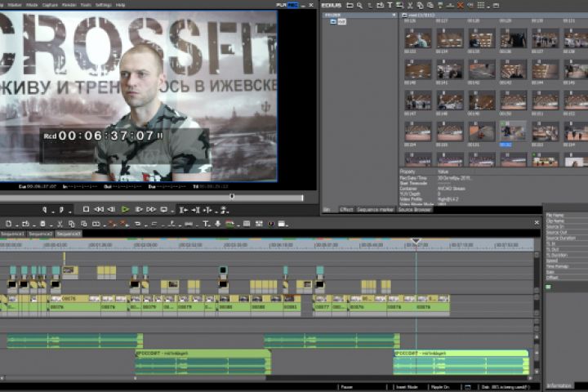Click the Stop button in the player
Image resolution: width=588 pixels, height=392 pixels.
(86, 209)
